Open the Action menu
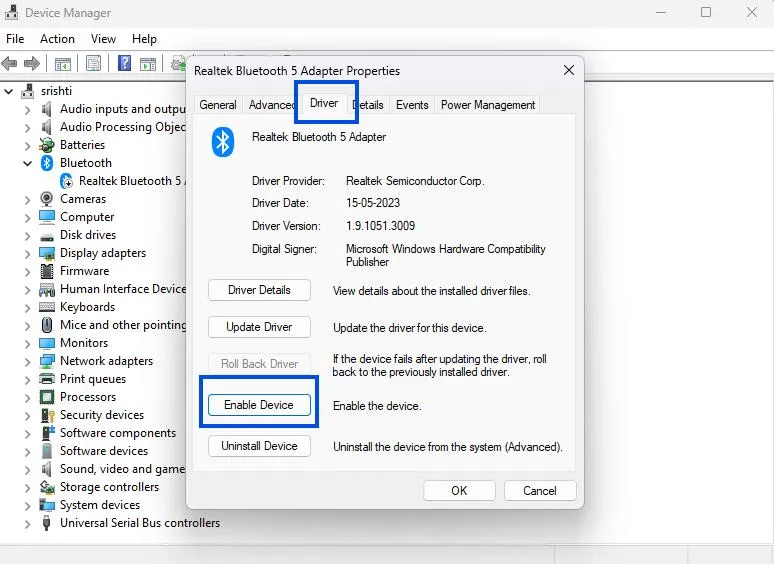Viewport: 774px width, 564px height. (x=57, y=38)
